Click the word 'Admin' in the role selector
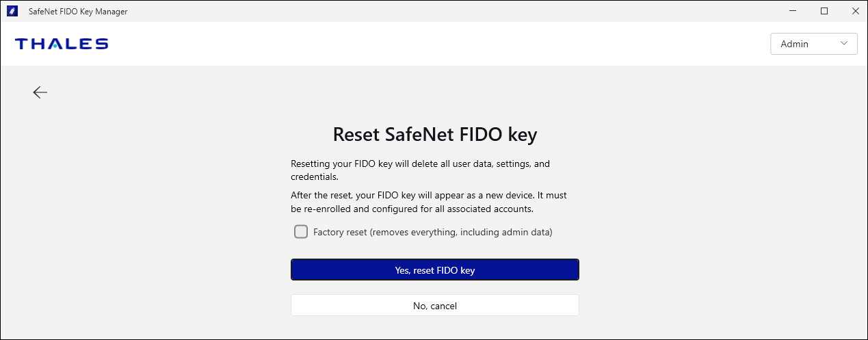The height and width of the screenshot is (340, 868). tap(794, 44)
